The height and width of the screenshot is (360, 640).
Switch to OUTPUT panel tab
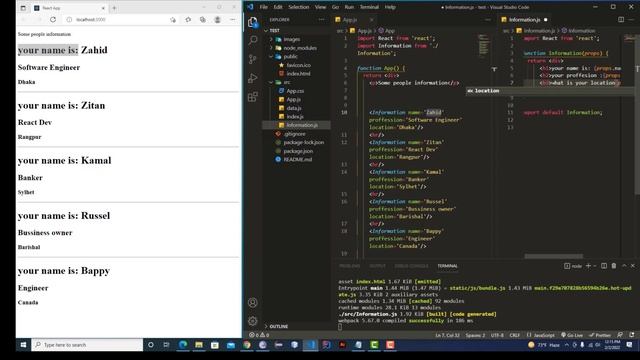tap(377, 266)
